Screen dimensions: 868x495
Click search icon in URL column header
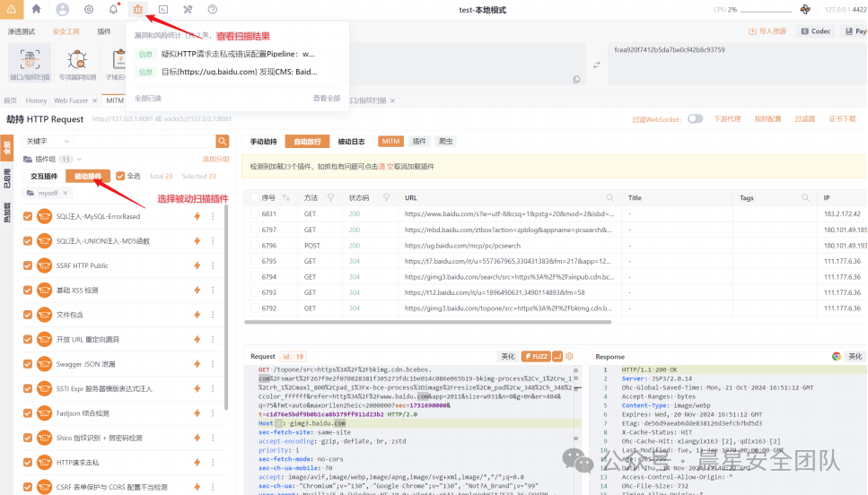[x=608, y=197]
